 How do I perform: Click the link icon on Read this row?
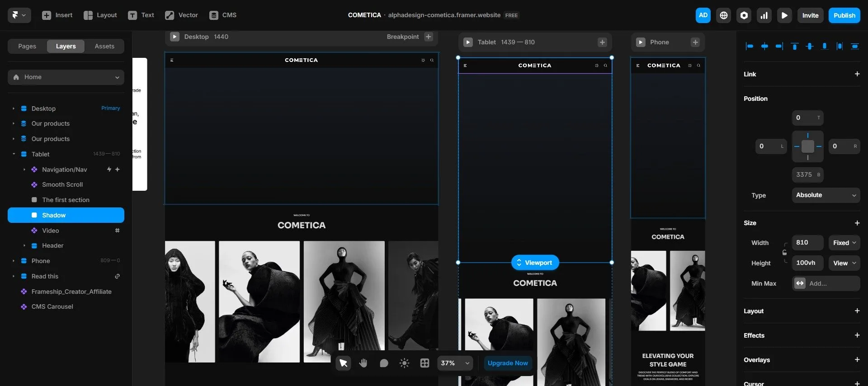[118, 276]
